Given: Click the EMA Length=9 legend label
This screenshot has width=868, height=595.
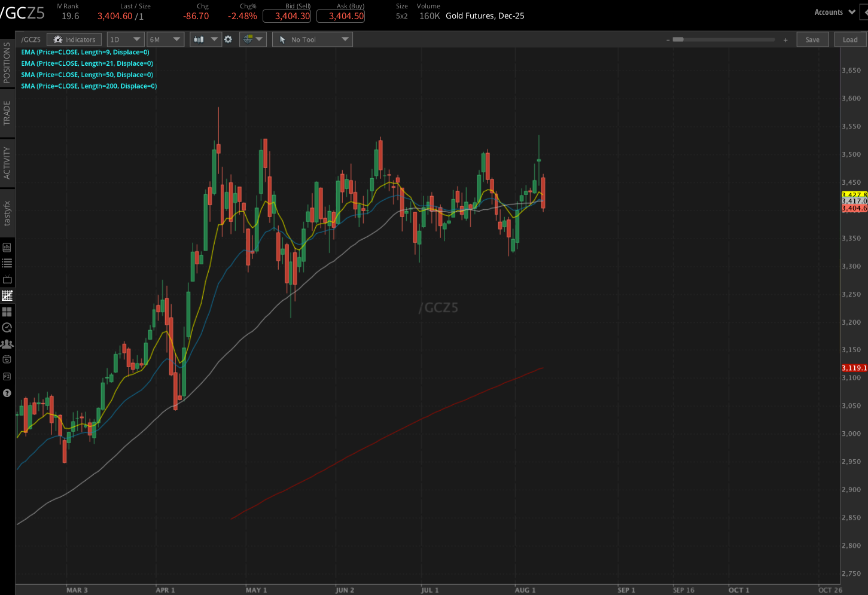Looking at the screenshot, I should tap(84, 52).
